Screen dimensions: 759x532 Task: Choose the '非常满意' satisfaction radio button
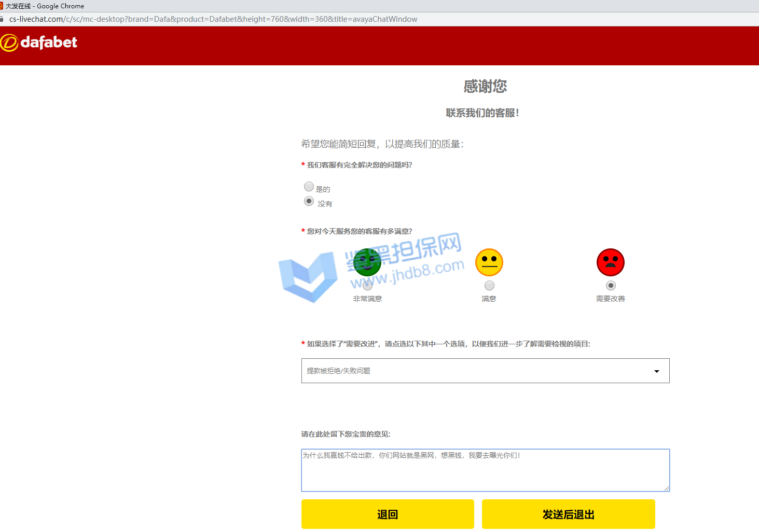pyautogui.click(x=367, y=286)
